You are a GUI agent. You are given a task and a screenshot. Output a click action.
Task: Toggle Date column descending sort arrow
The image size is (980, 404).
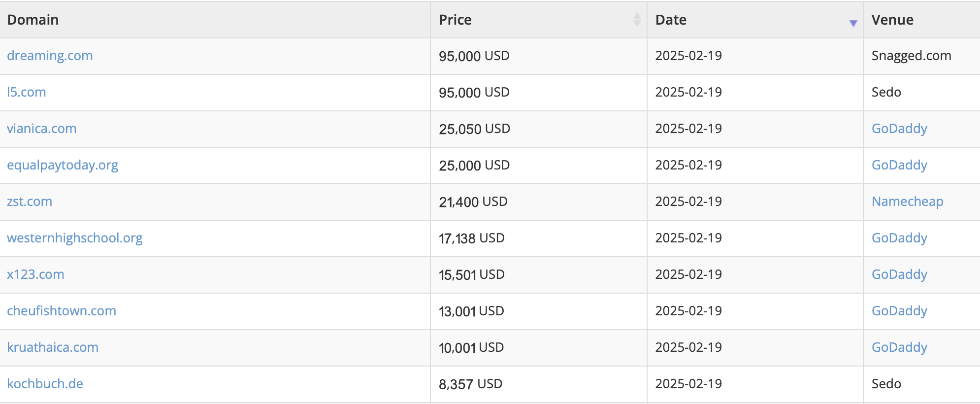[x=853, y=23]
